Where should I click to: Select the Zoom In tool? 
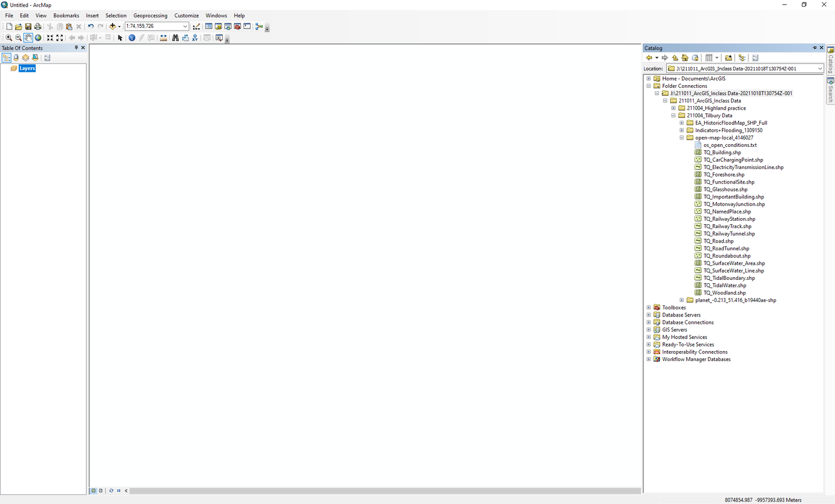coord(8,38)
